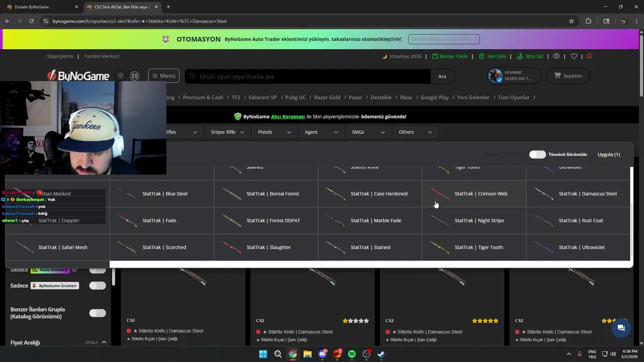Expand the Sniper Rifle dropdown

click(x=227, y=132)
